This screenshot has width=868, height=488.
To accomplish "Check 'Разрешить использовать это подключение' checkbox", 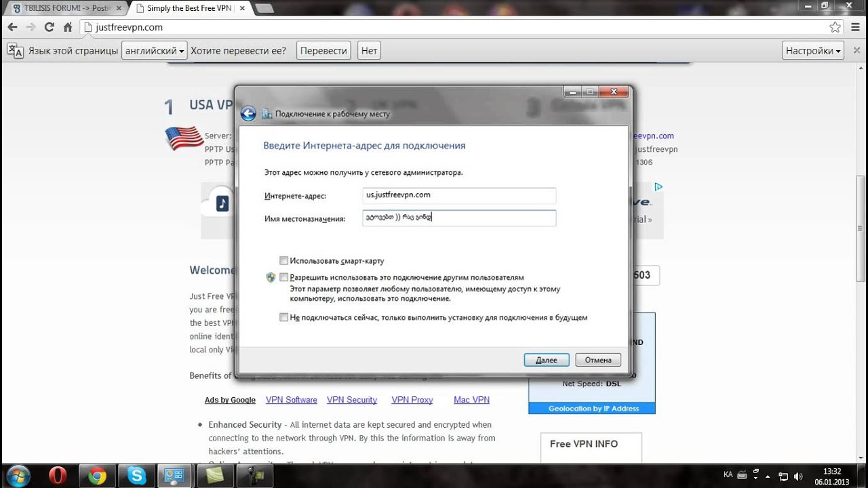I will click(x=284, y=277).
